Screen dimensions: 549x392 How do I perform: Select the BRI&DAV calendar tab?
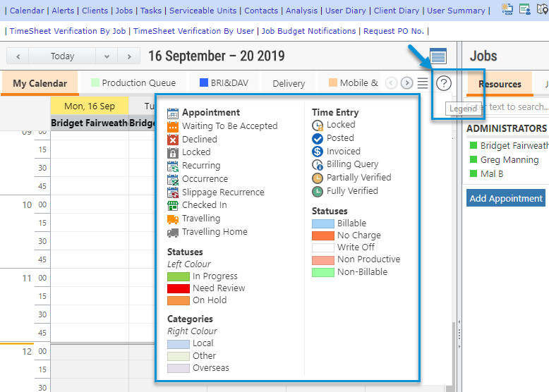tap(226, 83)
